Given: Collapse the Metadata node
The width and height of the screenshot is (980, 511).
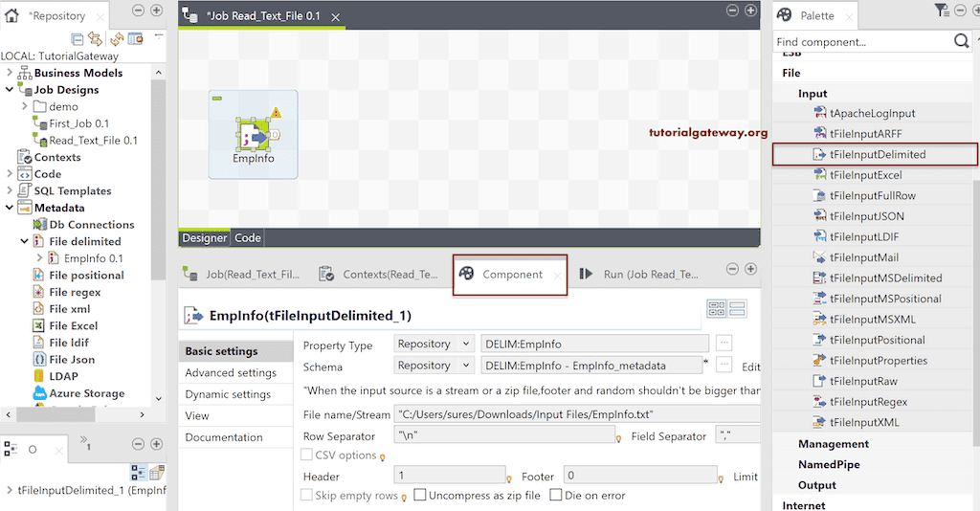Looking at the screenshot, I should pos(10,208).
